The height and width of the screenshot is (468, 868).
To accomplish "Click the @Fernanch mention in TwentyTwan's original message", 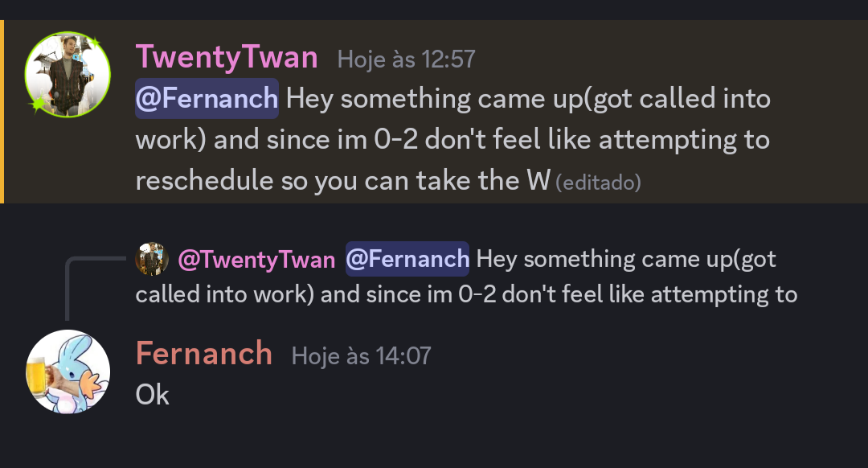I will [x=207, y=99].
